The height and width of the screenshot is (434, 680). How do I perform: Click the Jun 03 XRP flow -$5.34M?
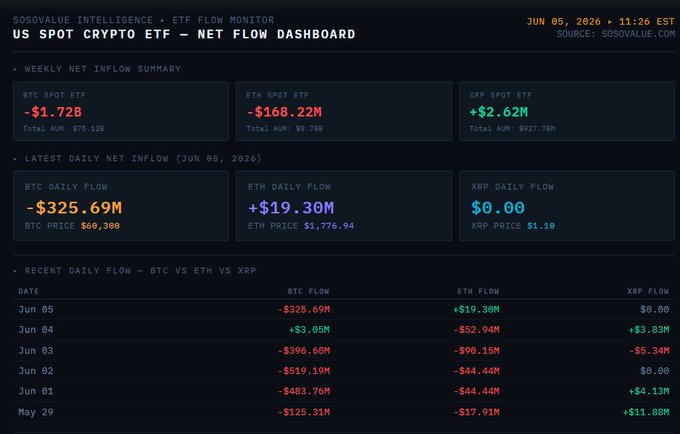(x=649, y=350)
